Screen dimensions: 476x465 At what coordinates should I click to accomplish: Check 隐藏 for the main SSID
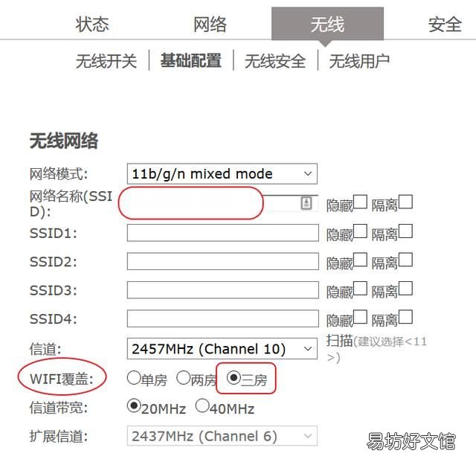(x=360, y=202)
